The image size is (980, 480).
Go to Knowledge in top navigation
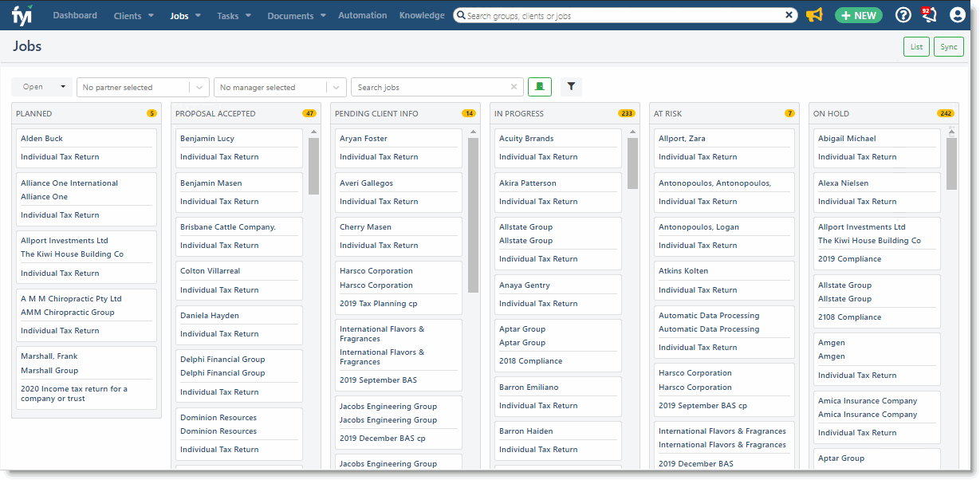[422, 15]
